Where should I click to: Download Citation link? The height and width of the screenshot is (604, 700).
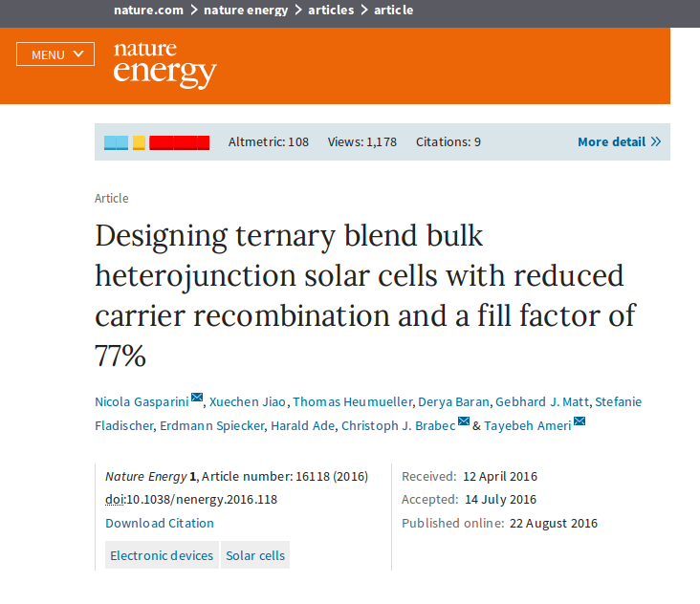pyautogui.click(x=160, y=523)
